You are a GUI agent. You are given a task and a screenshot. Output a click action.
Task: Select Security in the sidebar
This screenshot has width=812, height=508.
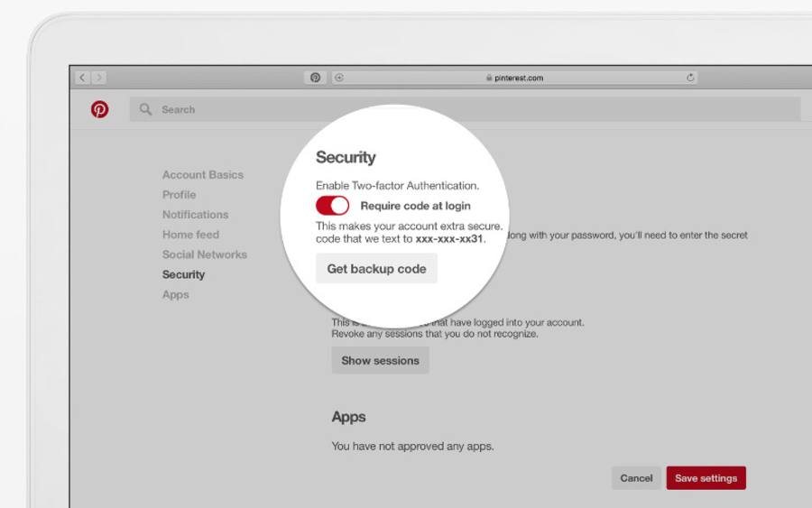183,274
